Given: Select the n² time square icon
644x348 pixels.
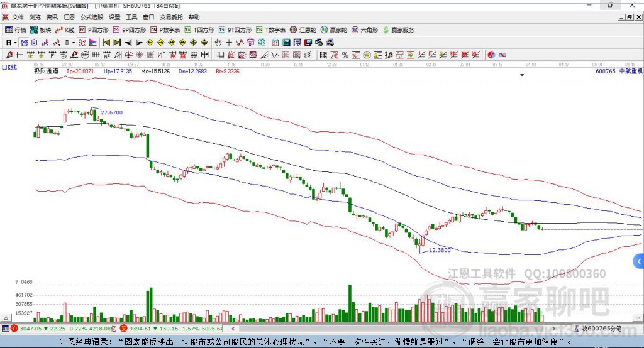Looking at the screenshot, I should pyautogui.click(x=107, y=55).
